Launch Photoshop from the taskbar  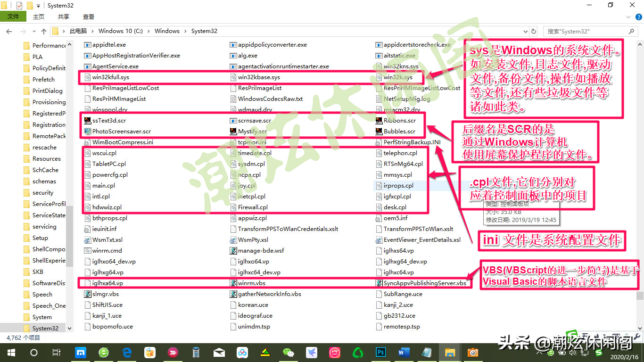click(380, 353)
